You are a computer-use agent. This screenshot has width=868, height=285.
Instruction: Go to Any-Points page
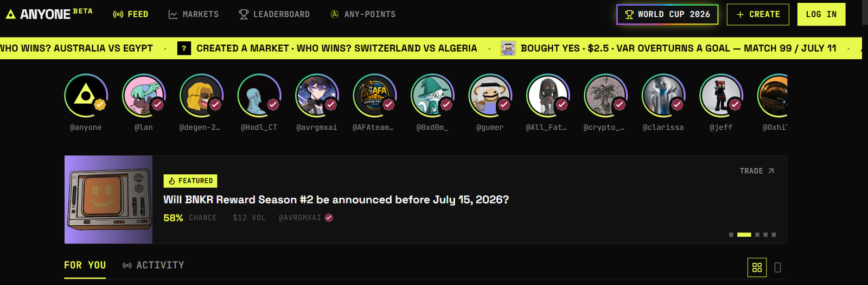(363, 14)
